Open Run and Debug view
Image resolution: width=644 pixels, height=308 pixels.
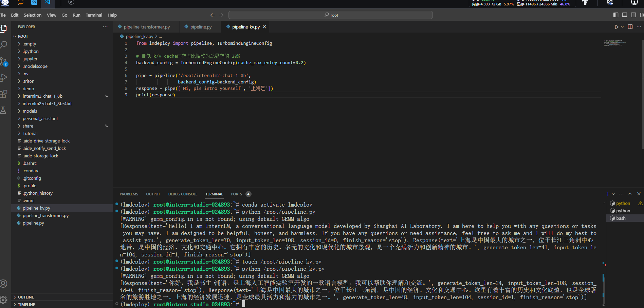3,78
